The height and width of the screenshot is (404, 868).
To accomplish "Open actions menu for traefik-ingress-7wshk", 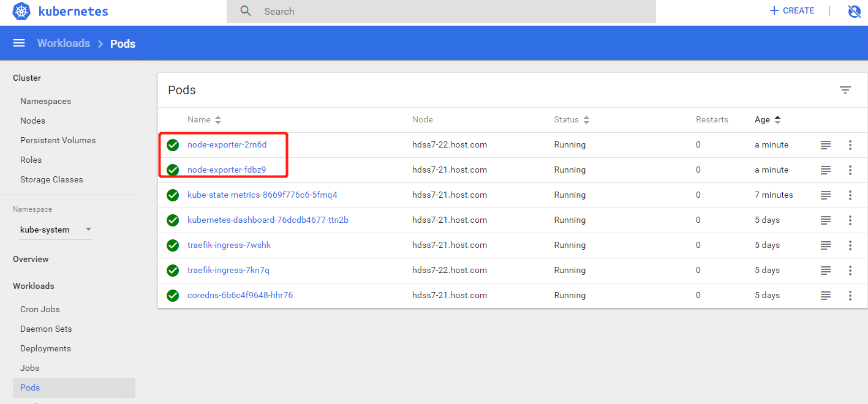I will point(850,245).
